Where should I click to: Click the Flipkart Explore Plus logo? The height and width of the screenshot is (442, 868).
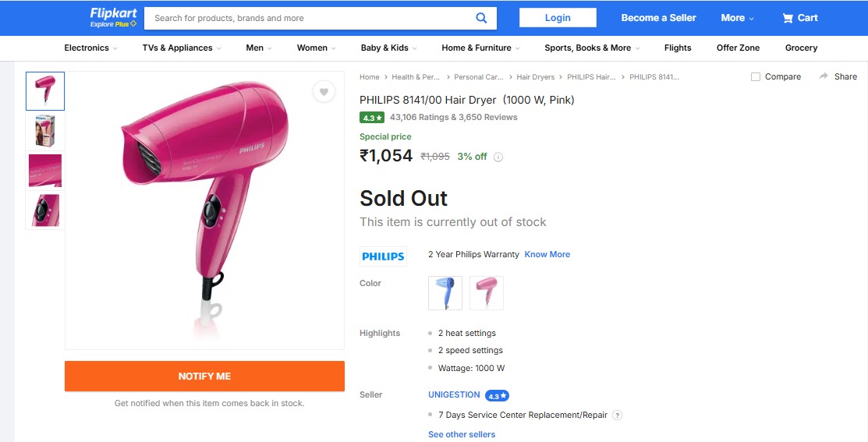coord(114,17)
